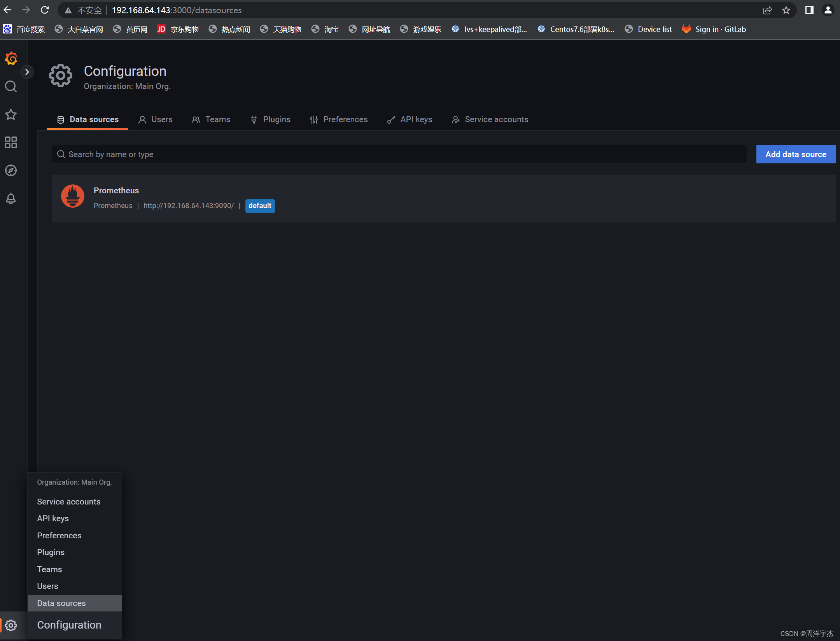The height and width of the screenshot is (641, 840).
Task: Open the Service accounts tab
Action: [490, 119]
